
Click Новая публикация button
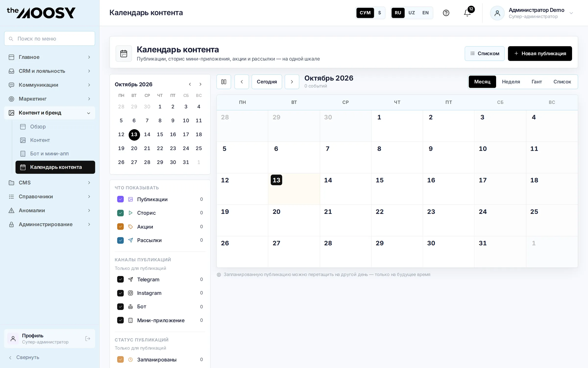540,53
